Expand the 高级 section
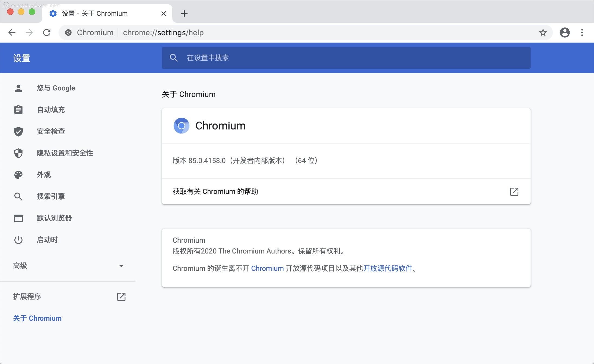Image resolution: width=594 pixels, height=364 pixels. (122, 266)
